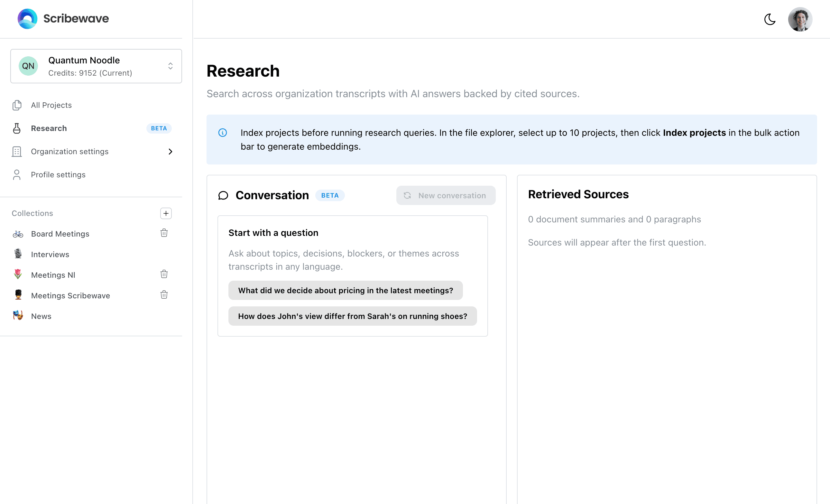This screenshot has width=830, height=504.
Task: Delete the Meetings NI collection via trash icon
Action: click(x=164, y=274)
